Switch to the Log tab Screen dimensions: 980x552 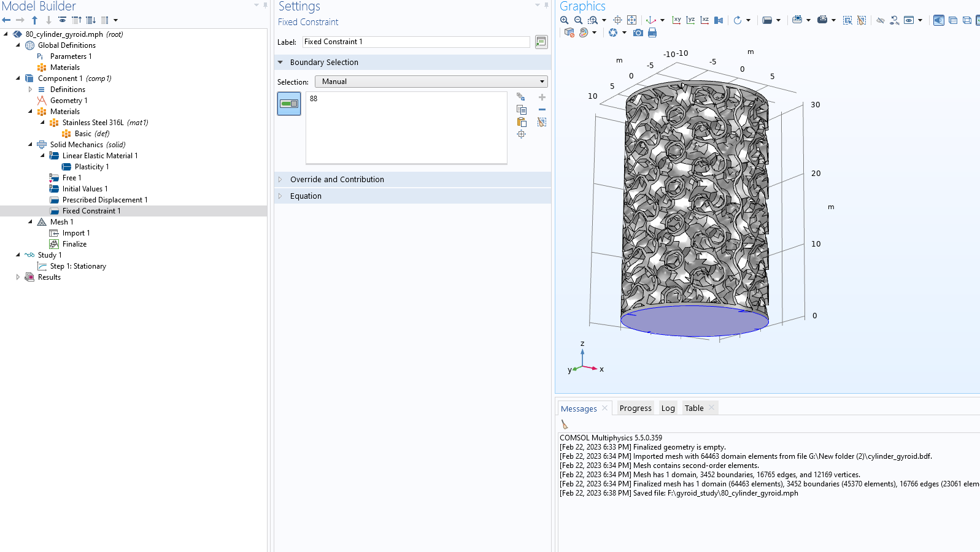[668, 408]
